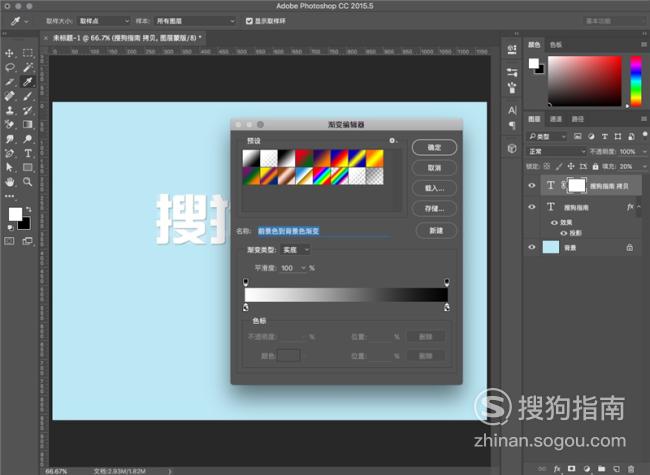650x475 pixels.
Task: Select the 图层 tab
Action: point(534,119)
